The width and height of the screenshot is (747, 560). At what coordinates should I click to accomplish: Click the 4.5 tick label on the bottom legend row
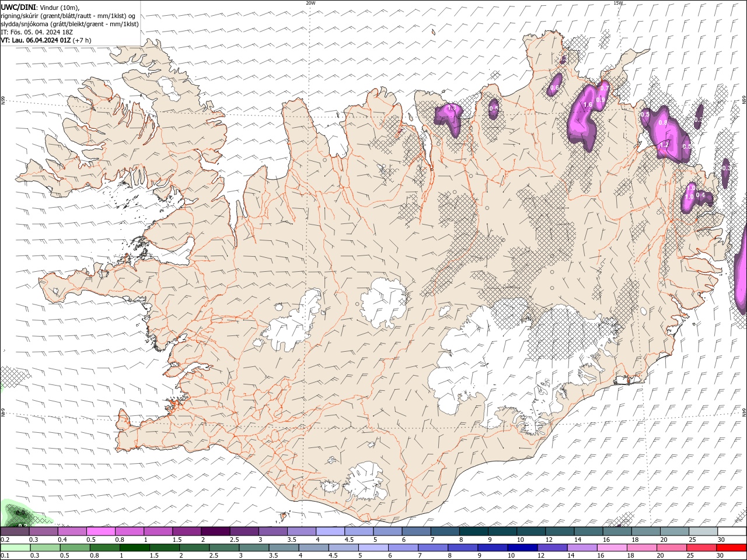[x=334, y=556]
